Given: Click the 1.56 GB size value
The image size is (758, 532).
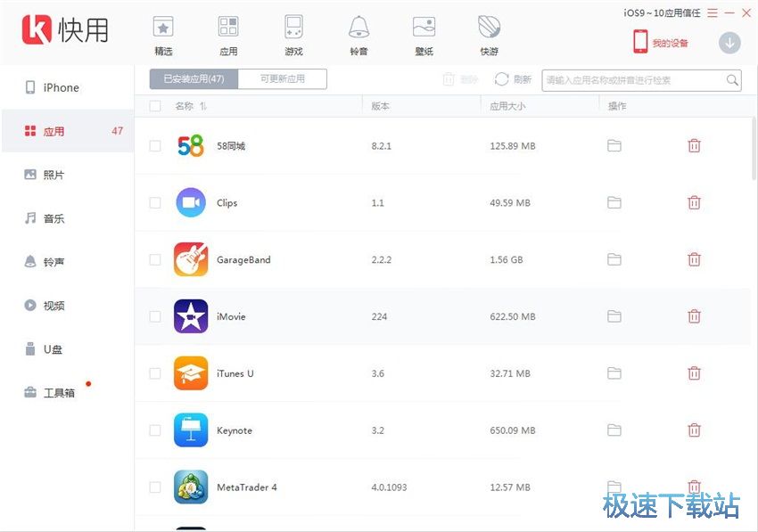Looking at the screenshot, I should 507,259.
